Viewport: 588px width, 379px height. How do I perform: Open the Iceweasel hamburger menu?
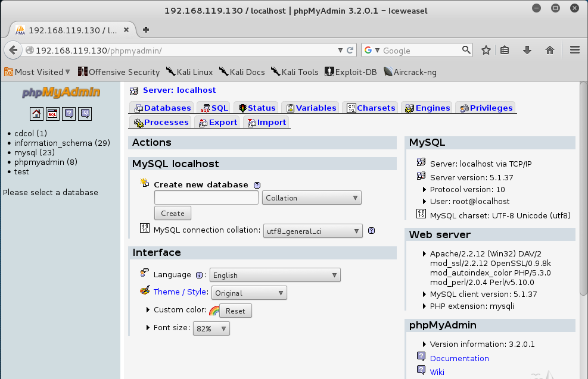(x=575, y=50)
